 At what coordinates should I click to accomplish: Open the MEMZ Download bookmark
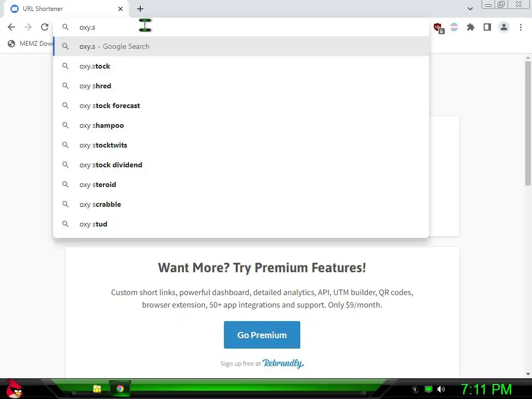coord(31,44)
